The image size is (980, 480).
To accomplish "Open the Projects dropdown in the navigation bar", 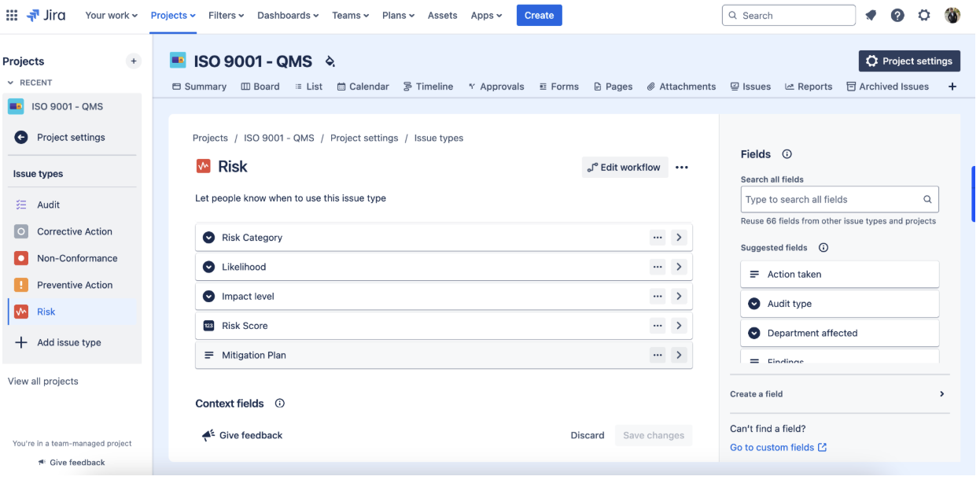I will (172, 15).
